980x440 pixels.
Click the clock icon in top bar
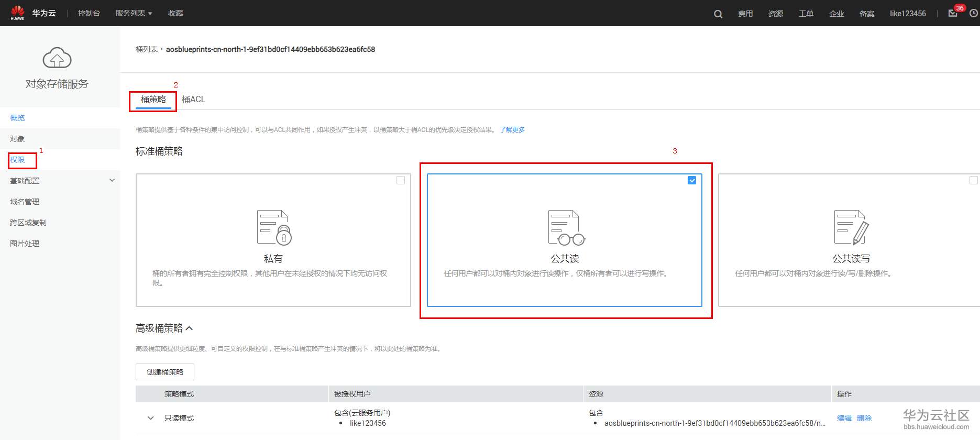point(974,14)
